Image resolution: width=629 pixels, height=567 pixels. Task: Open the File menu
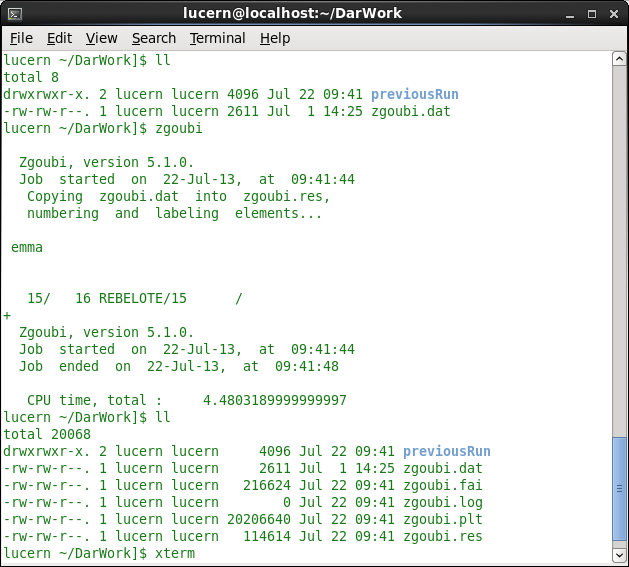pyautogui.click(x=21, y=38)
